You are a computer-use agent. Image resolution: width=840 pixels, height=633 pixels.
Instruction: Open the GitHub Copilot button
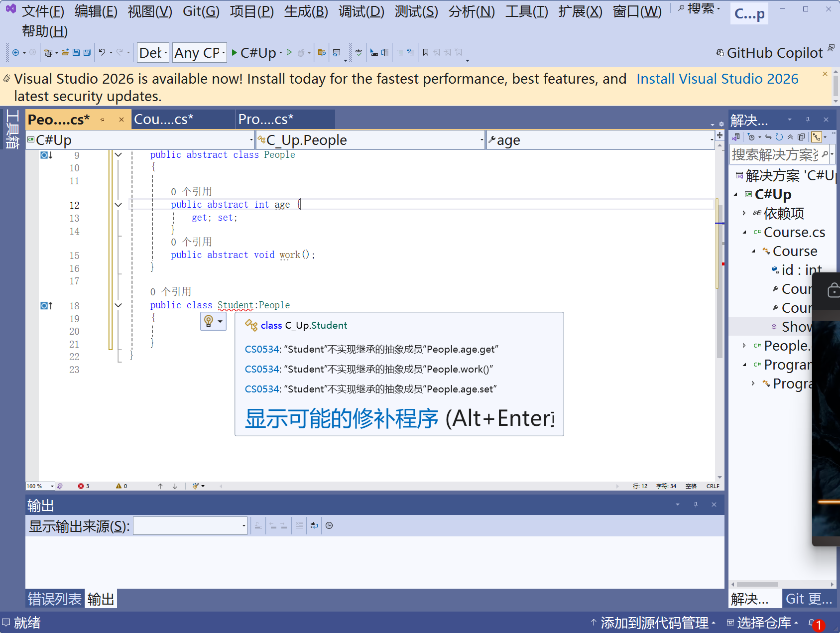point(769,53)
